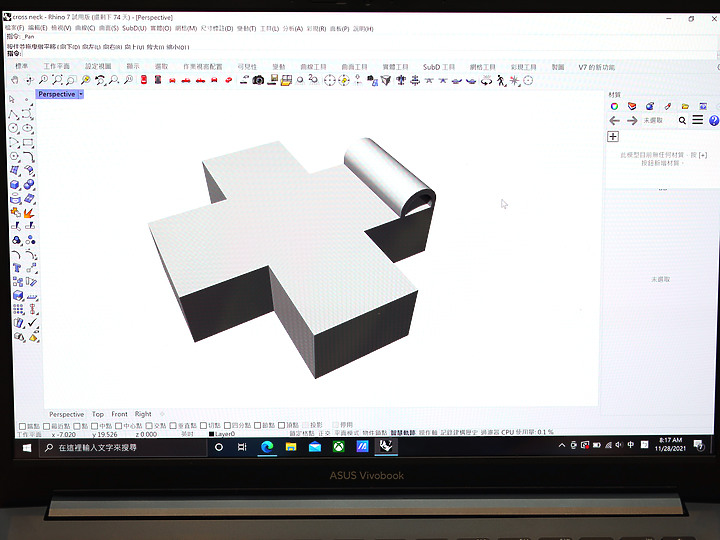Screen dimensions: 720x540
Task: Select the Text object T tool
Action: pyautogui.click(x=17, y=268)
